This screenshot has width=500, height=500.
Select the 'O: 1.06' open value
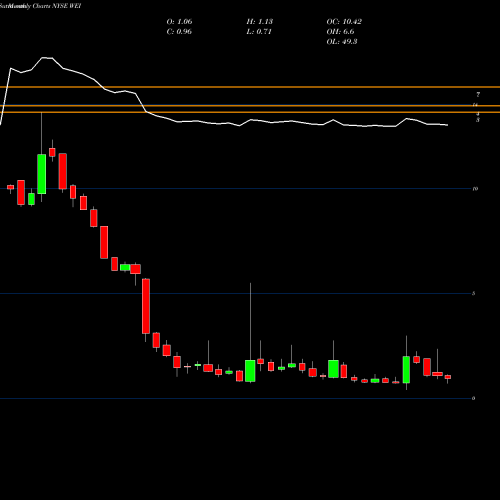(x=179, y=22)
